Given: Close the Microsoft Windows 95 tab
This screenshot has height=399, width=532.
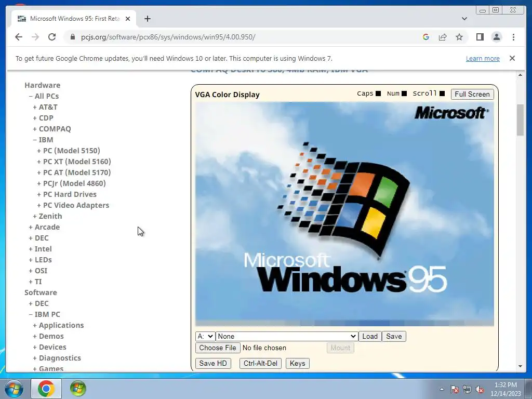Looking at the screenshot, I should [x=128, y=19].
